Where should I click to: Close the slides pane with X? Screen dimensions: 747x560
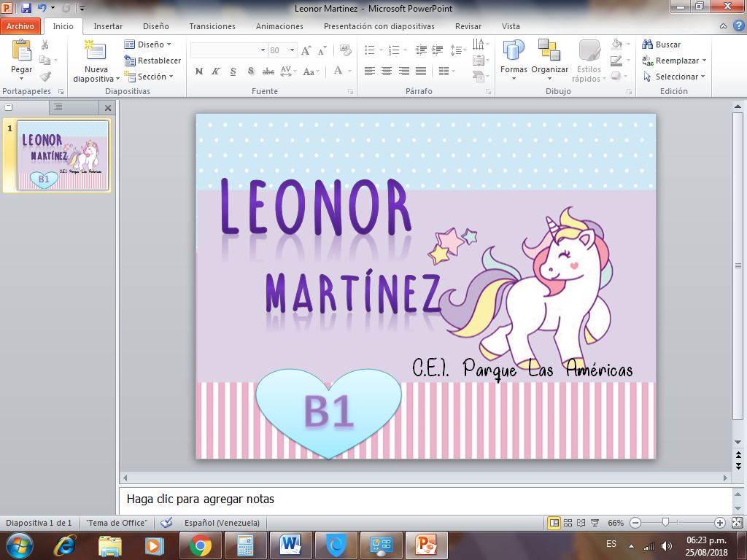click(x=108, y=108)
